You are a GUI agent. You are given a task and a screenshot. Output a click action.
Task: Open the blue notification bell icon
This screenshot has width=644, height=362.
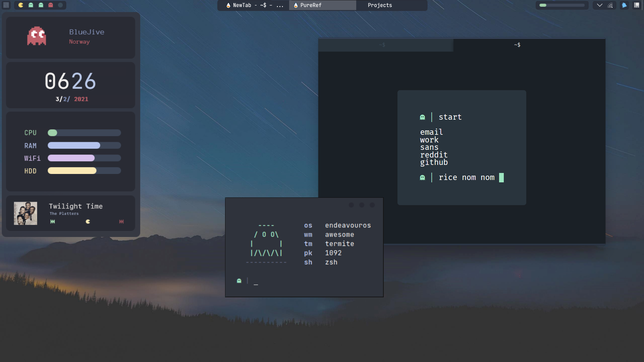point(624,5)
